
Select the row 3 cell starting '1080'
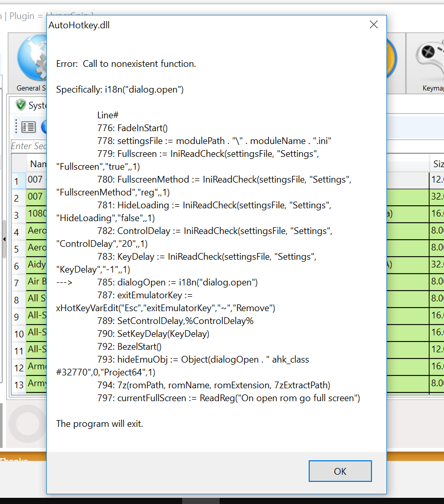(x=37, y=214)
